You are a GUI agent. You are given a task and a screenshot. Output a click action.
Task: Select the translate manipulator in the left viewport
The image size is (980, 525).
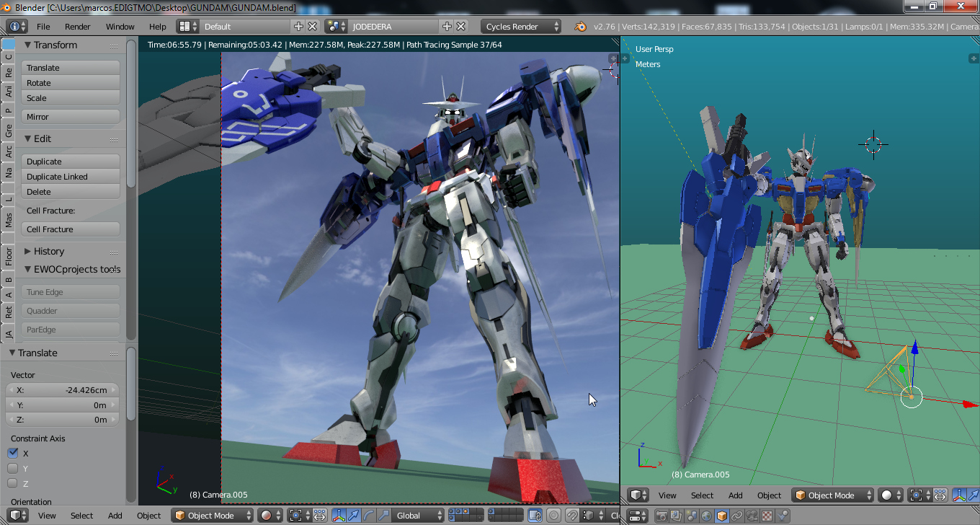[x=353, y=516]
